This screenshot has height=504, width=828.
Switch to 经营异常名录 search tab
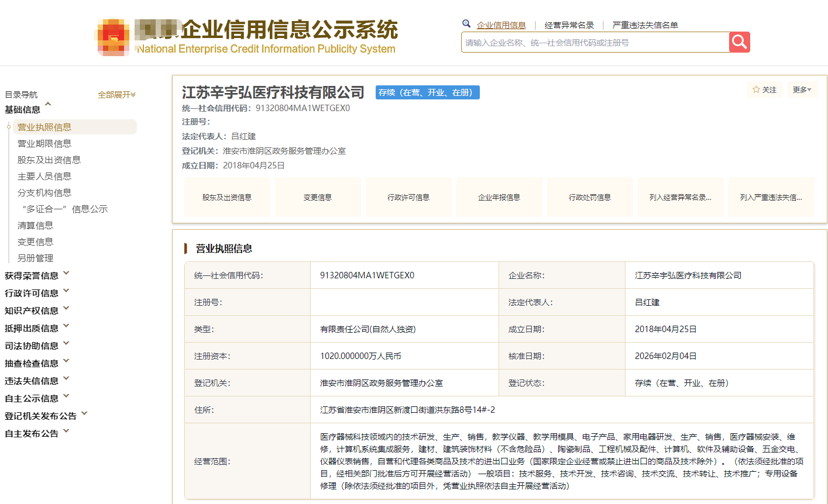(x=569, y=25)
